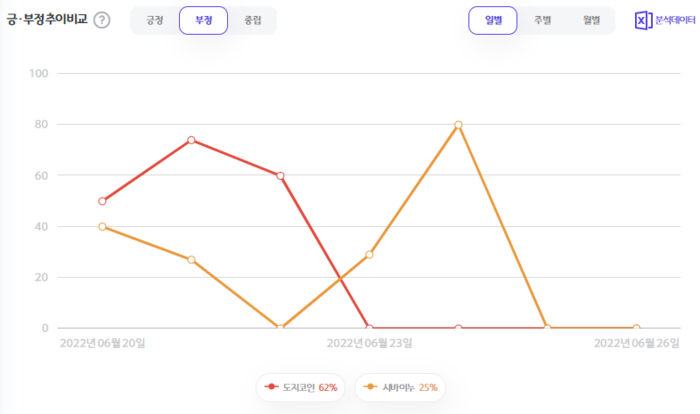Click the help question mark icon

coord(101,20)
